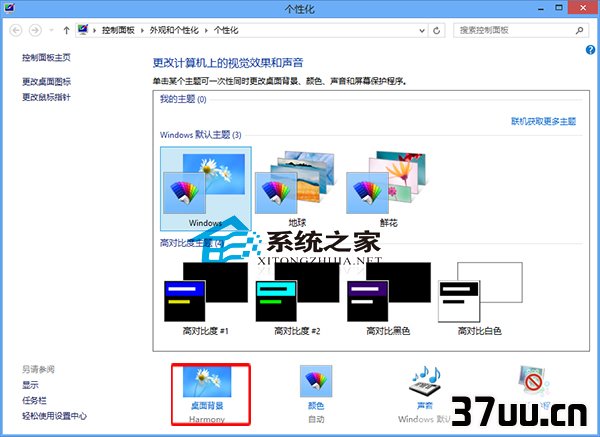The image size is (600, 437).
Task: Refresh the control panel page
Action: coord(437,31)
